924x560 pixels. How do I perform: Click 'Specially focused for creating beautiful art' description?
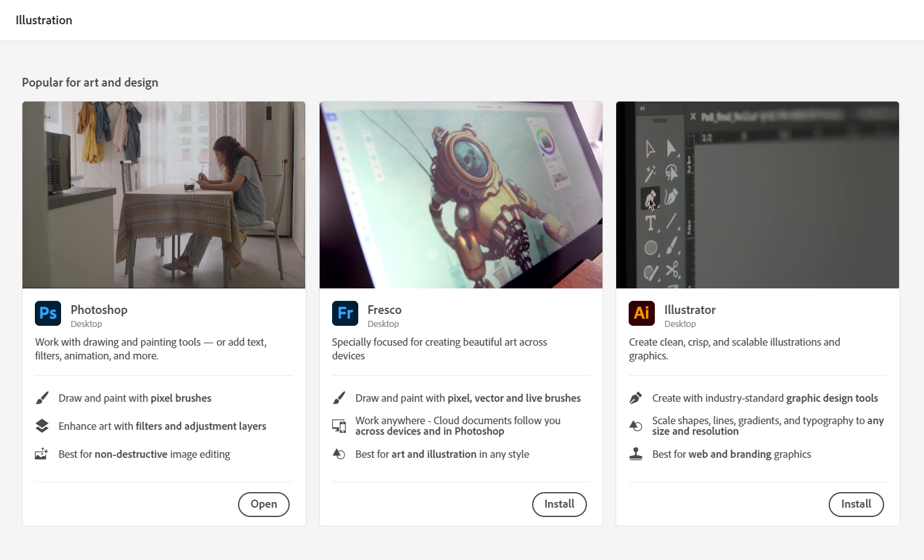point(439,349)
